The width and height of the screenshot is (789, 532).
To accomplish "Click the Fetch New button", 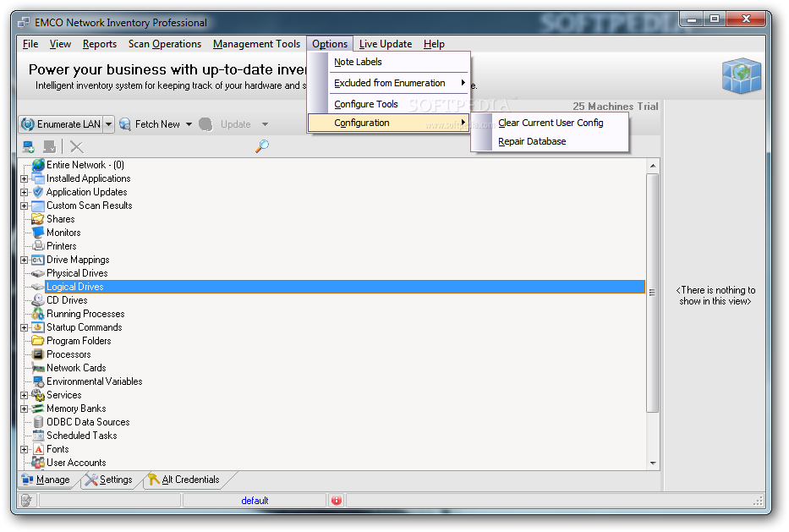I will 151,124.
